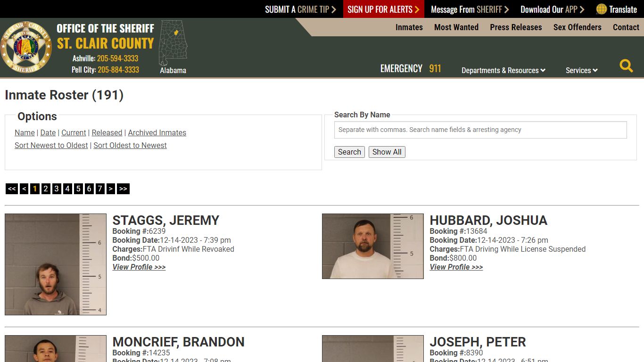Open Sex Offenders page
Image resolution: width=644 pixels, height=362 pixels.
(x=578, y=27)
